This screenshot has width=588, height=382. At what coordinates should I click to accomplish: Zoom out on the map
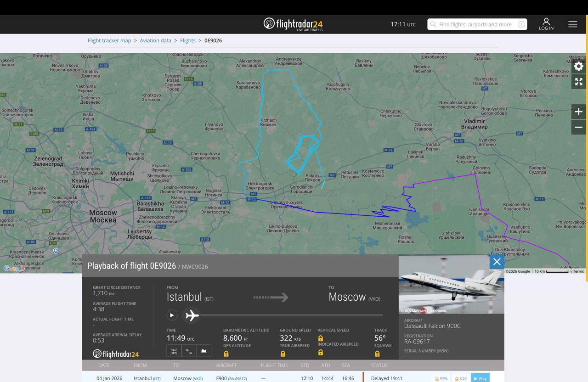(x=578, y=127)
